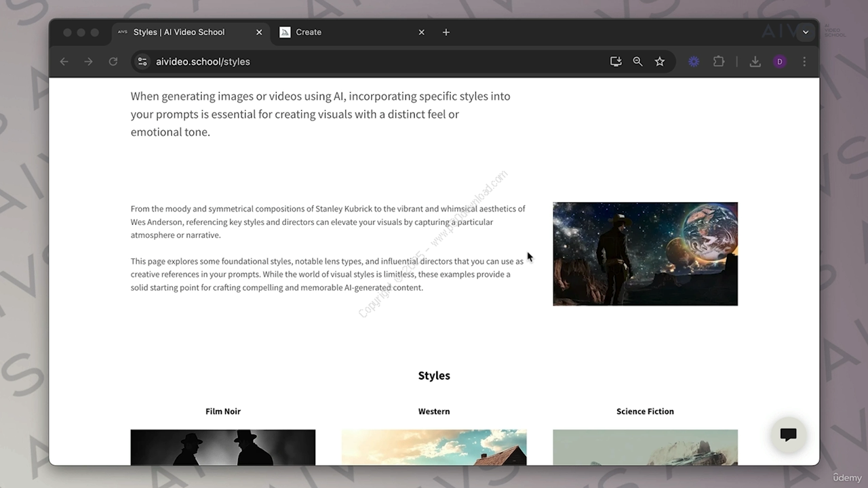Open the Extensions puzzle-piece menu
Viewport: 868px width, 488px height.
coord(719,62)
